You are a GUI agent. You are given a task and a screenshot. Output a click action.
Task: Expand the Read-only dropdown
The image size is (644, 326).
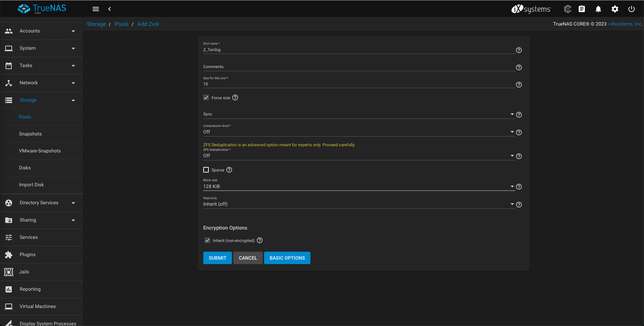(x=358, y=204)
